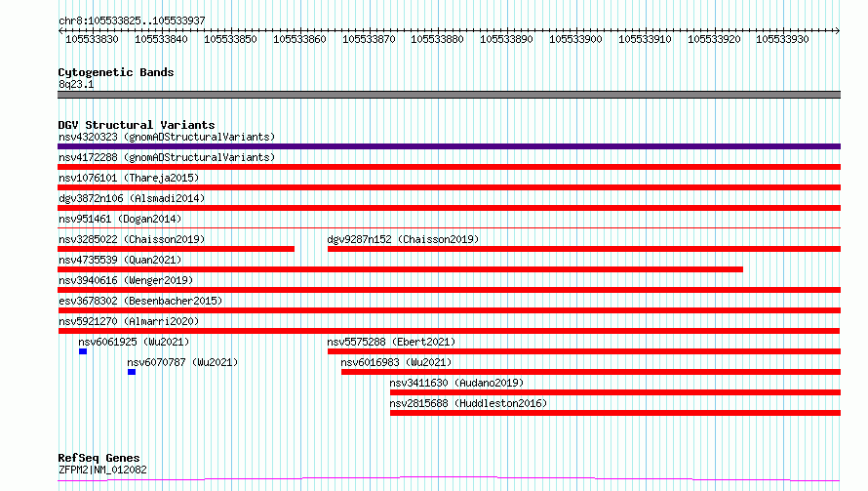
Task: Select the magenta ZFPM2 gene line
Action: pyautogui.click(x=449, y=479)
